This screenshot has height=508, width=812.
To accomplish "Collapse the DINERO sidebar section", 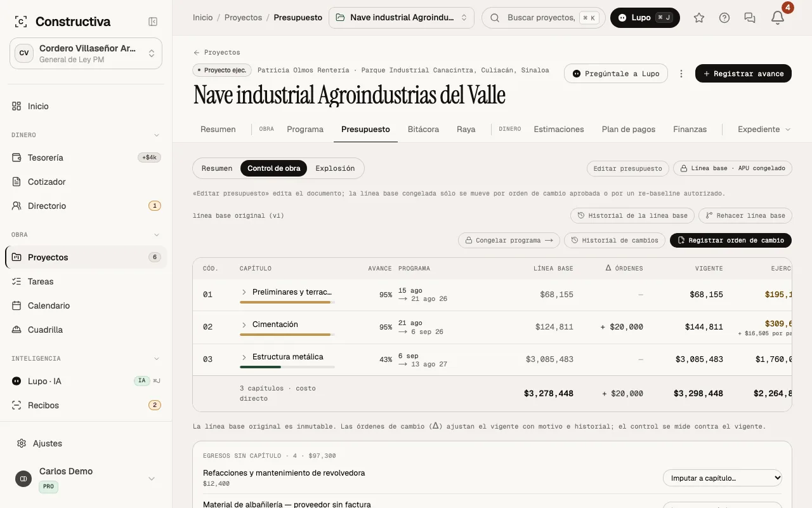I will (x=157, y=135).
